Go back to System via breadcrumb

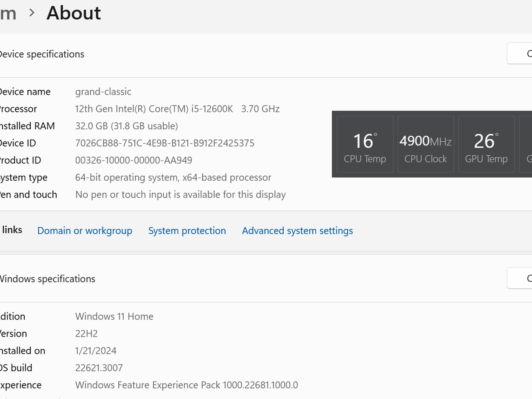coord(8,13)
